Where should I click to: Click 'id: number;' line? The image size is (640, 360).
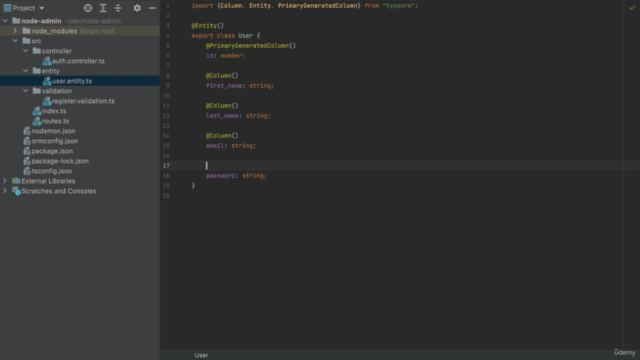point(225,56)
